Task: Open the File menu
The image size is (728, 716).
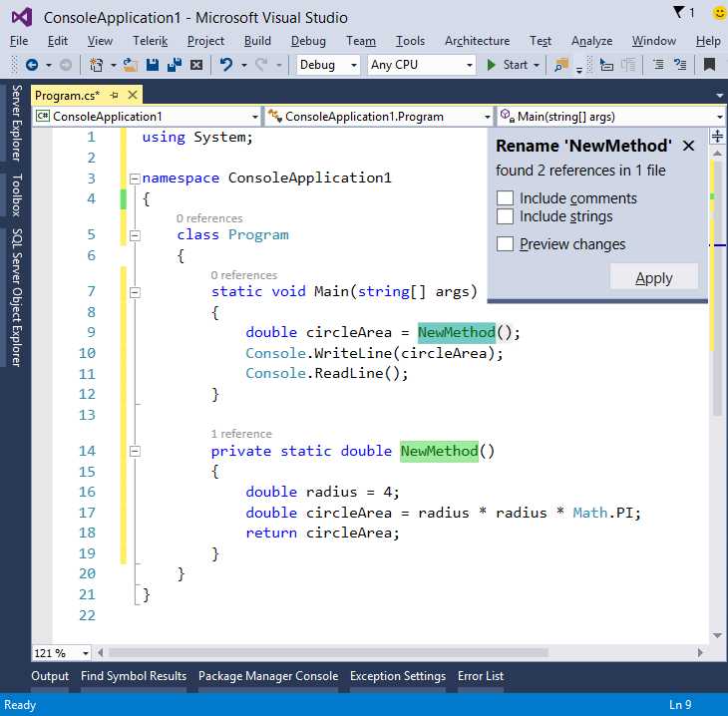Action: tap(19, 41)
